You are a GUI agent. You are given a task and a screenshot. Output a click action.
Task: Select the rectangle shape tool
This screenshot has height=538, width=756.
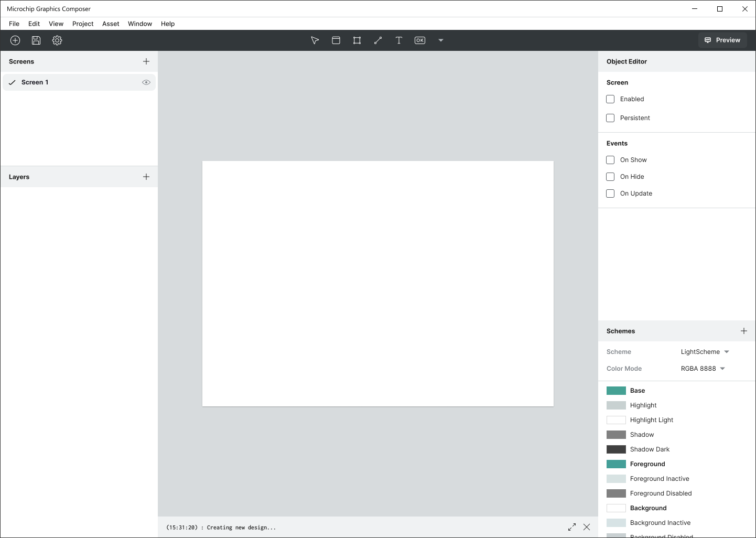[x=357, y=40]
